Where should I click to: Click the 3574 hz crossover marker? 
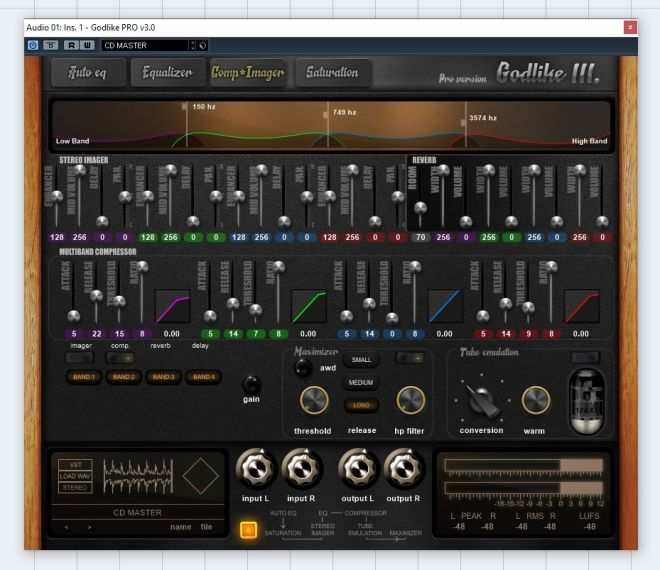click(x=463, y=123)
